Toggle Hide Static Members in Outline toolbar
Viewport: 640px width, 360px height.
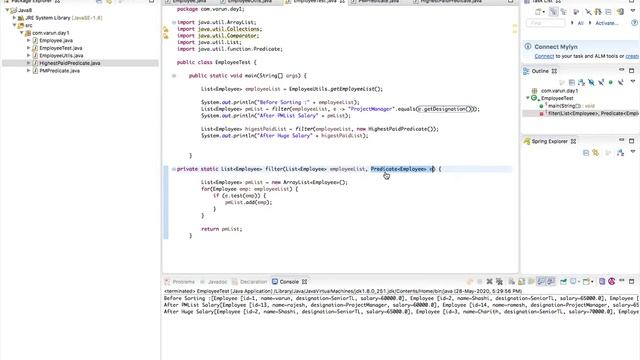601,82
